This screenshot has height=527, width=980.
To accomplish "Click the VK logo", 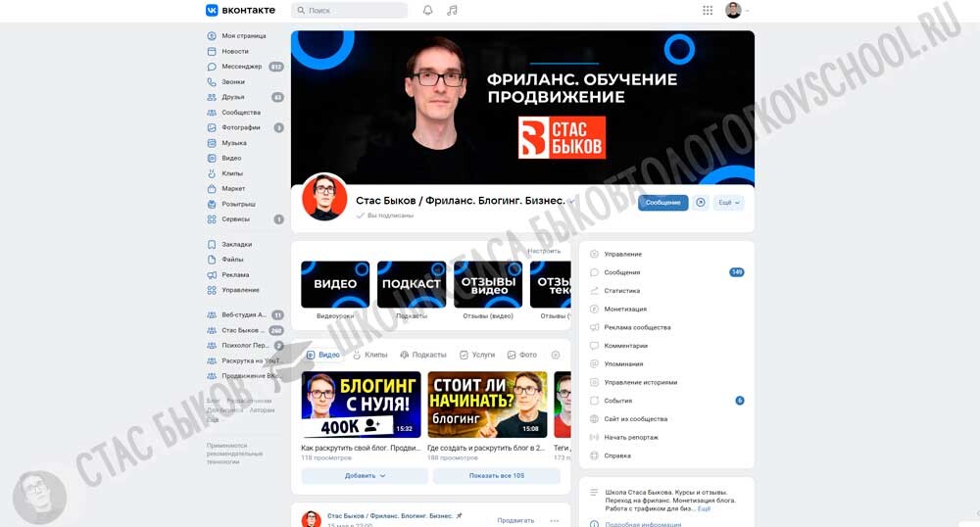I will click(x=240, y=10).
